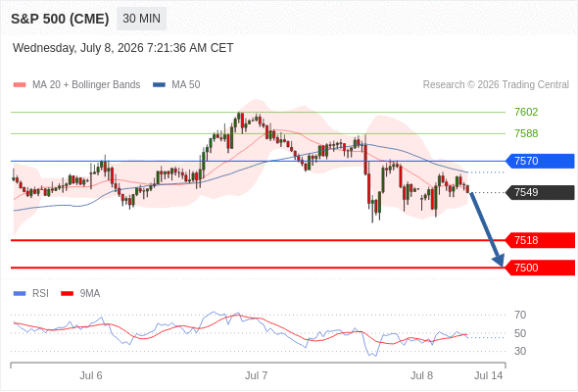Click the Jul 14 date axis label
Viewport: 578px width, 392px height.
pos(489,375)
